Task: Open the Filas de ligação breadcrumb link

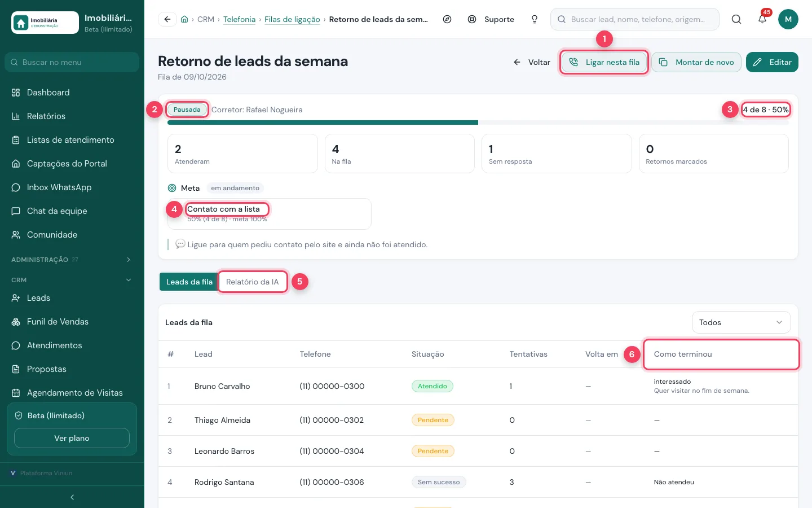Action: 292,19
